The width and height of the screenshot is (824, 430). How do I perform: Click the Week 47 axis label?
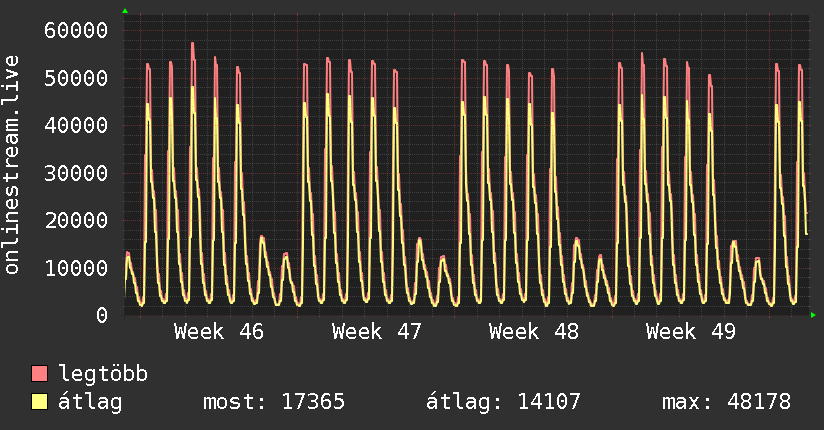click(x=376, y=332)
